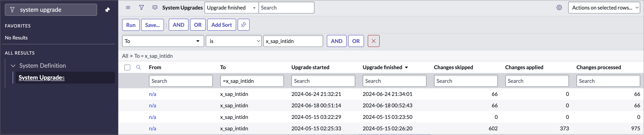Click the navigator filter funnel icon
The height and width of the screenshot is (135, 644).
coord(12,10)
